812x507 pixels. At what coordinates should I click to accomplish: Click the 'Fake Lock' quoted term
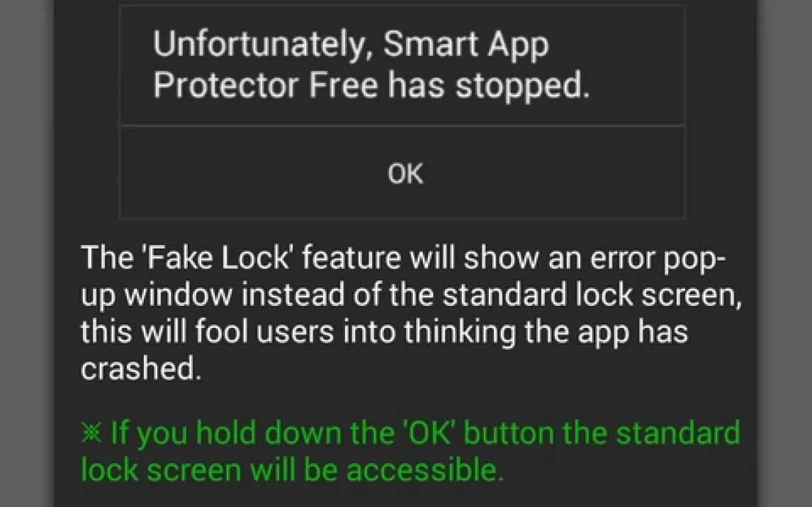(x=218, y=257)
